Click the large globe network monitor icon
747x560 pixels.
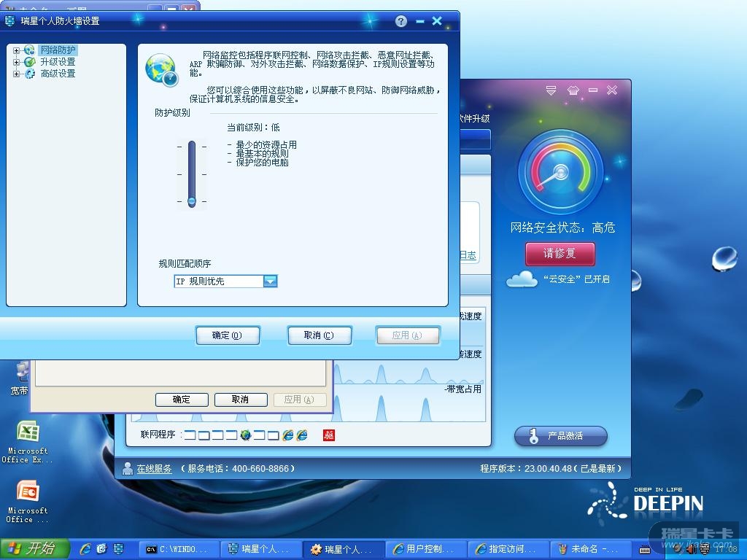point(162,70)
